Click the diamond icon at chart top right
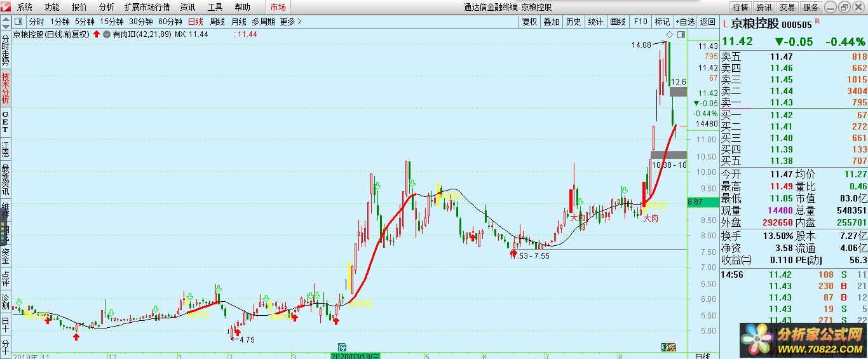This screenshot has width=868, height=359. pos(670,34)
